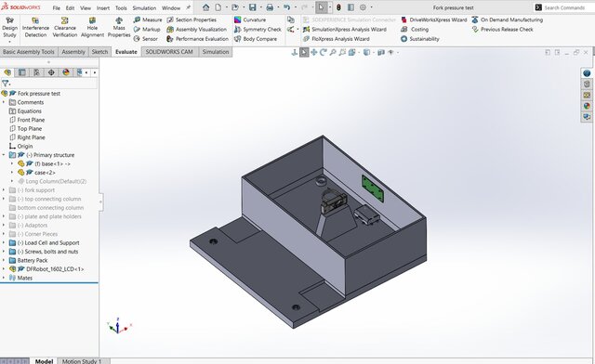Select the Origin item
The image size is (595, 364).
coord(20,146)
